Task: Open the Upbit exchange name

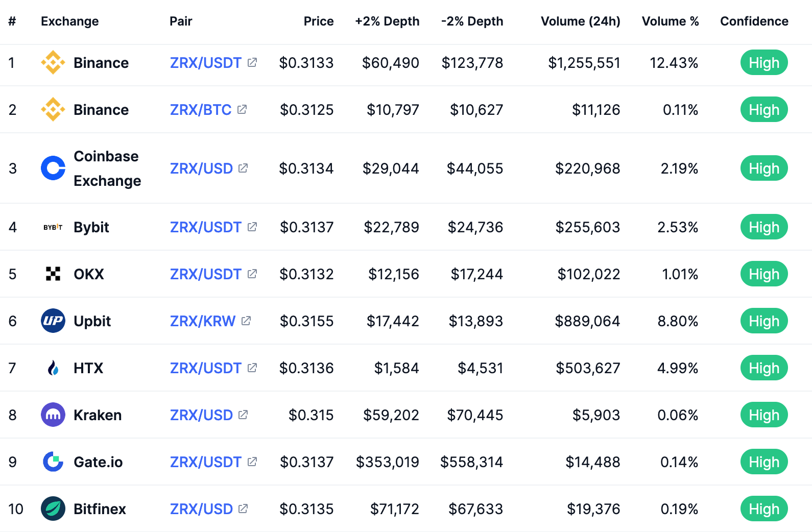Action: 92,321
